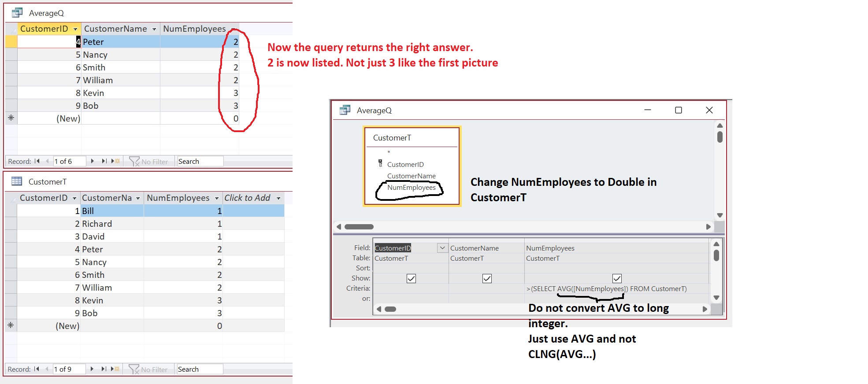Open the Field dropdown for CustomerID in the query grid

coord(442,248)
